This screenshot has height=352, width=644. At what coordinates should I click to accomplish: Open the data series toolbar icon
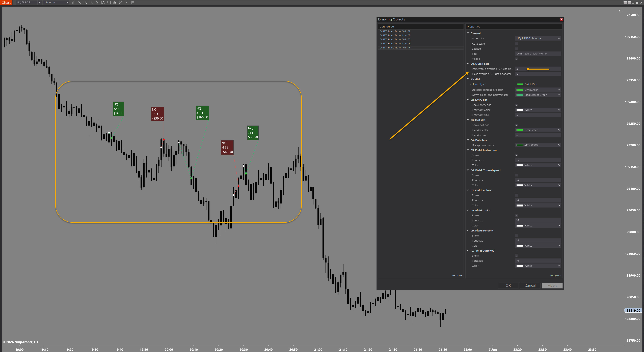[109, 3]
